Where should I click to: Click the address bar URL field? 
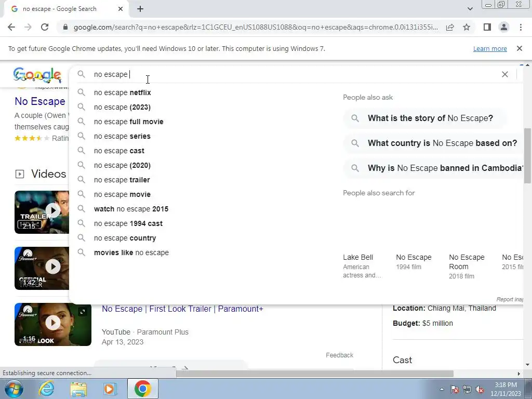(255, 27)
